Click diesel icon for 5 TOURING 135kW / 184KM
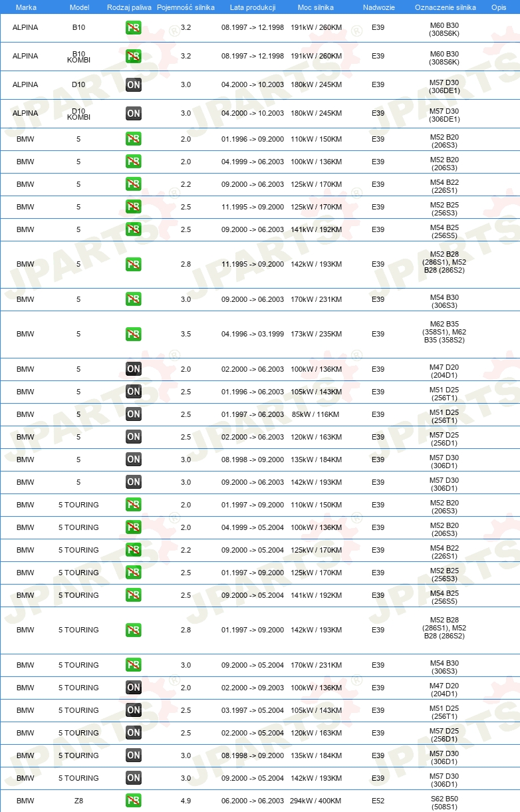Screen dimensions: 520x812 134,755
